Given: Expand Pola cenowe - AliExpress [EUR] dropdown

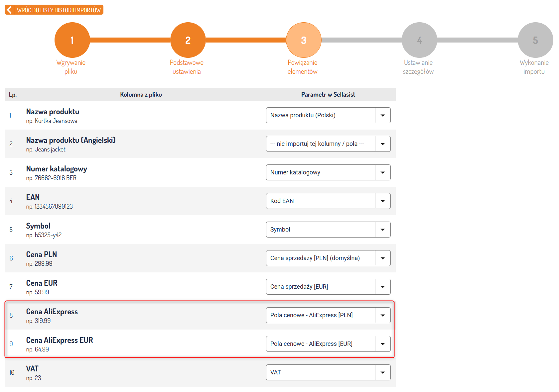Looking at the screenshot, I should click(320, 344).
